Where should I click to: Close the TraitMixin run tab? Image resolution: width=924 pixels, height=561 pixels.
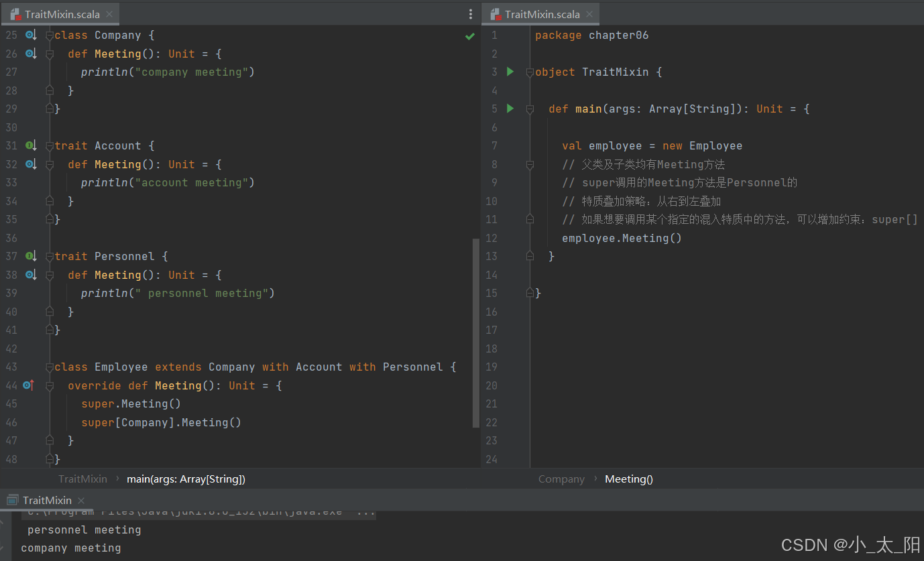click(81, 501)
